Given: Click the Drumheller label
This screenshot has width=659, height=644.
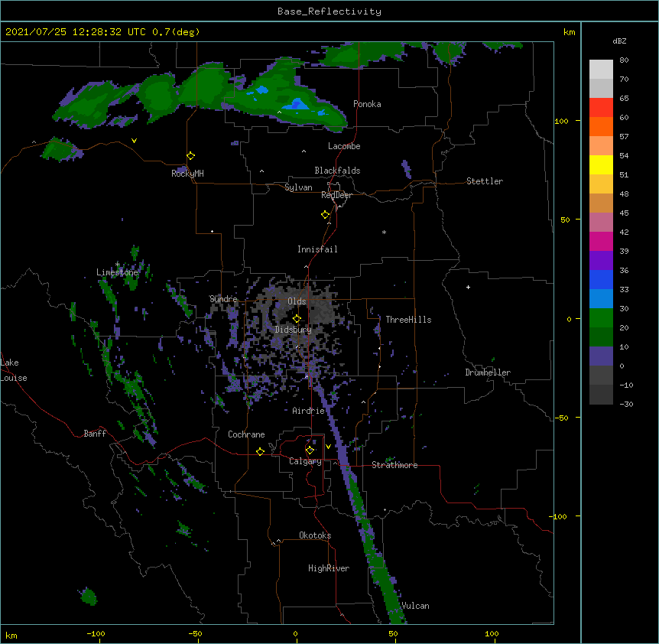Looking at the screenshot, I should (x=488, y=372).
